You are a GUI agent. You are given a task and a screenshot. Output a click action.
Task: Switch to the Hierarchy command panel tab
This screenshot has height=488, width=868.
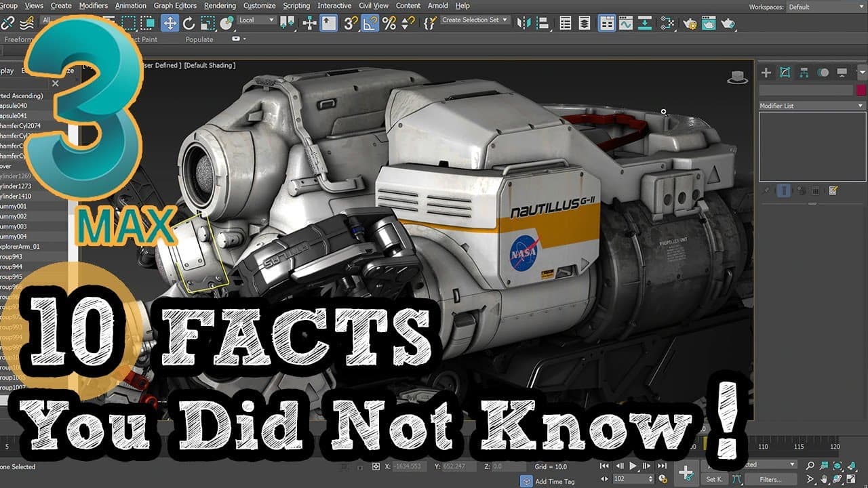[804, 73]
